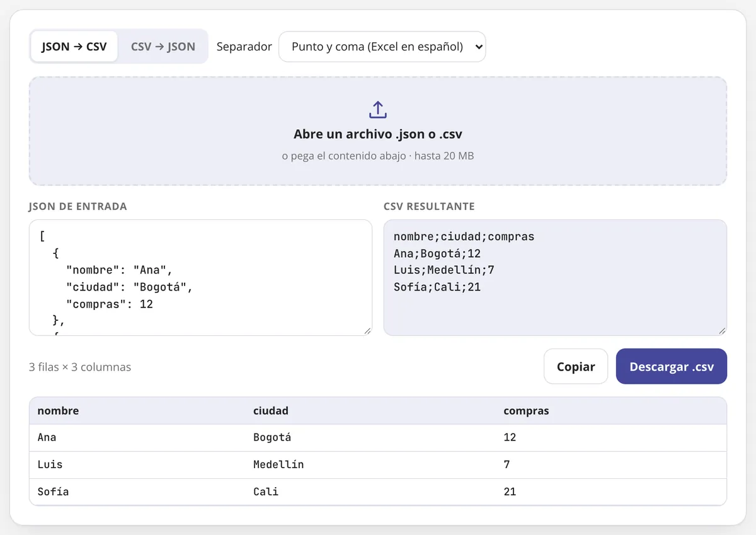Screen dimensions: 756x535
Task: Click the '3 filas × 3 columnas' summary
Action: (x=80, y=367)
